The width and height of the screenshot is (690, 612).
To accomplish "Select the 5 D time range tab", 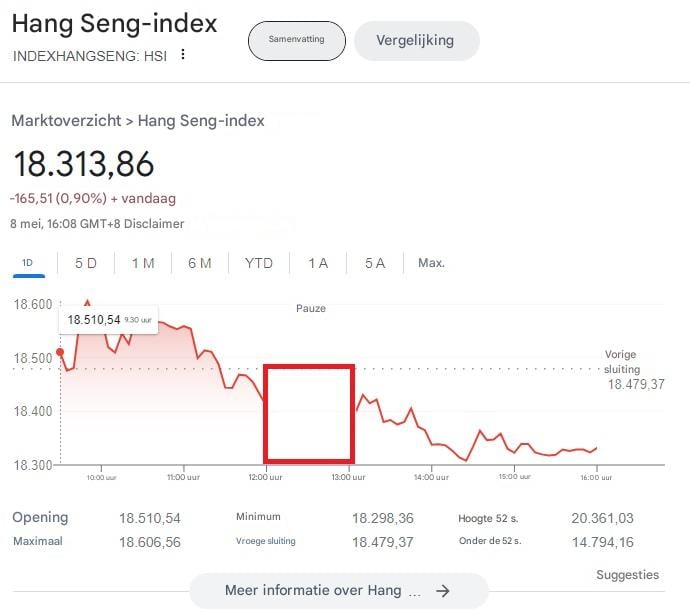I will pos(86,263).
